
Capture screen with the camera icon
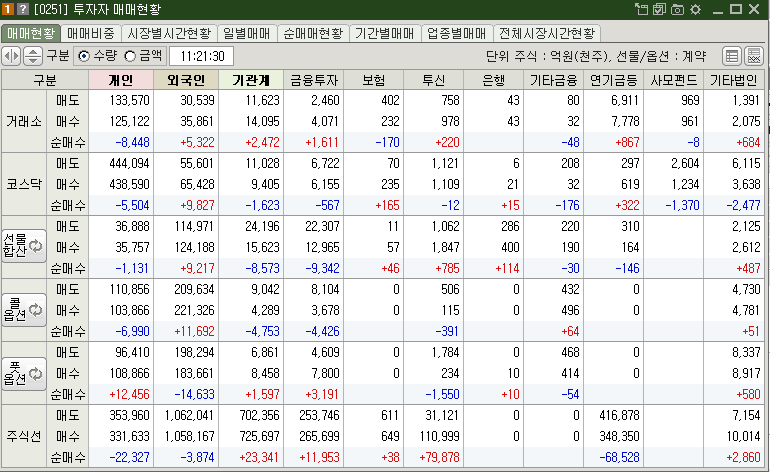pos(677,9)
